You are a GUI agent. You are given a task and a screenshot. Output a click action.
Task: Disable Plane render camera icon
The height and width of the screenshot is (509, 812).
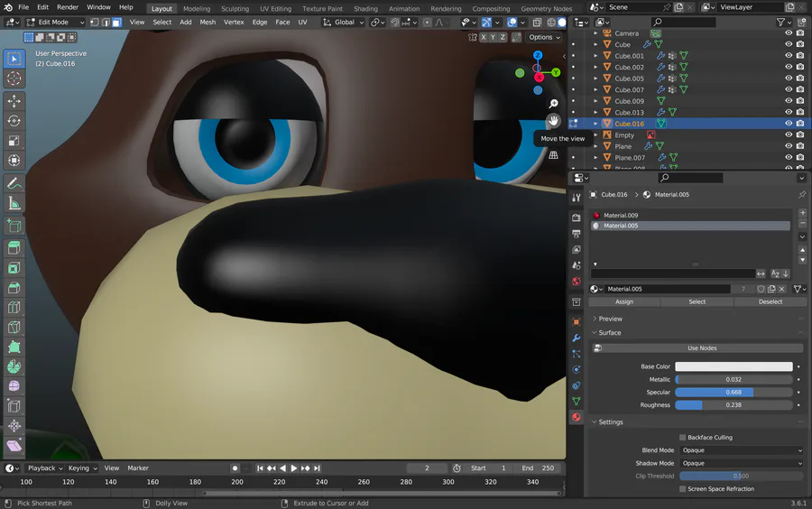(800, 146)
